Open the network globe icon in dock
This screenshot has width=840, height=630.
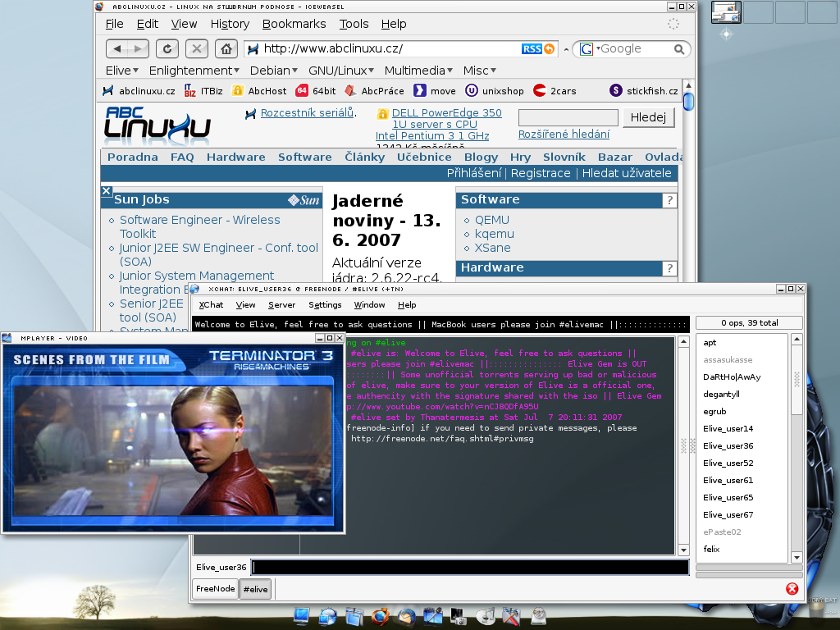[x=327, y=616]
